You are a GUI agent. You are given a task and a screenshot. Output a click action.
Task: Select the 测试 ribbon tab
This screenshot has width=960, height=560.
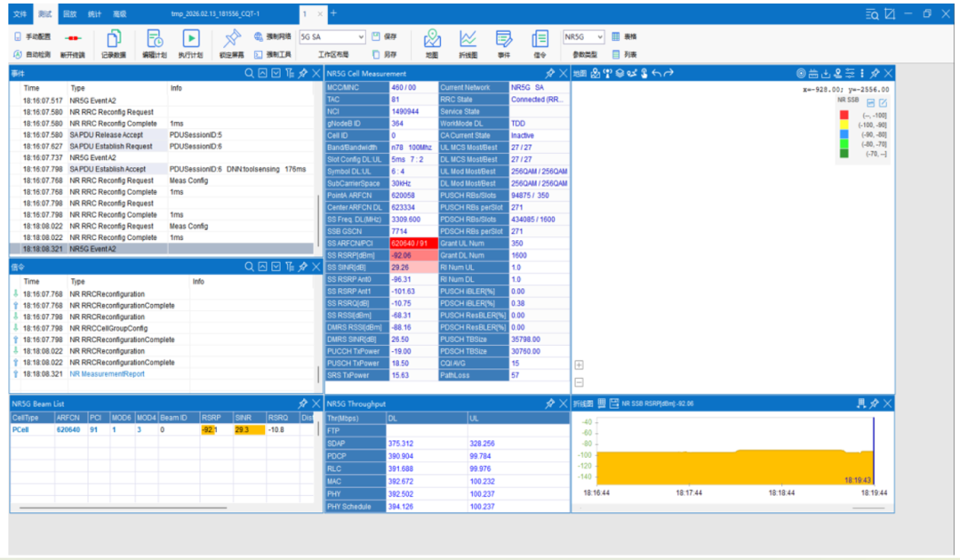coord(44,13)
